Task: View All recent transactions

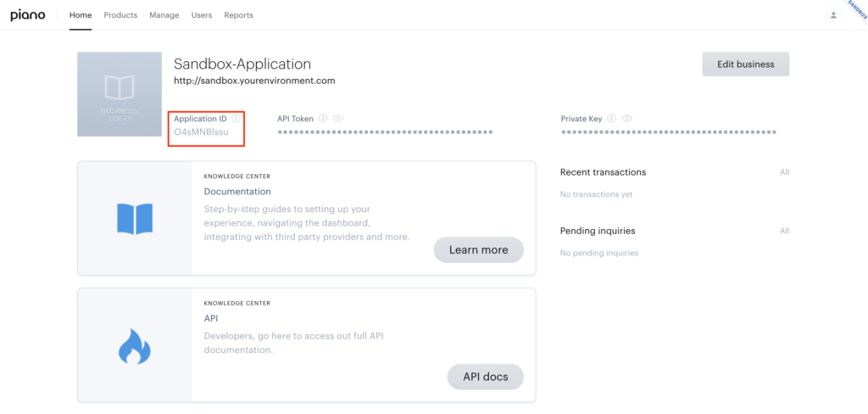Action: coord(784,172)
